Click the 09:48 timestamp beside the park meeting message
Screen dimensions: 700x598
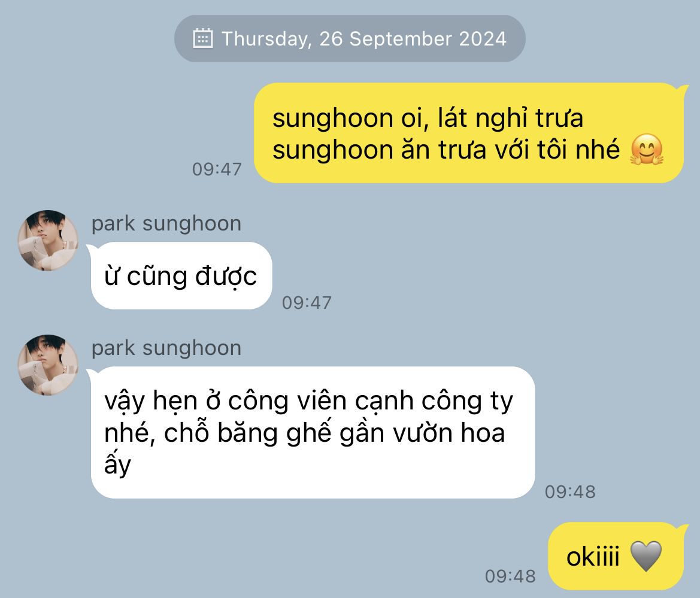(x=570, y=492)
